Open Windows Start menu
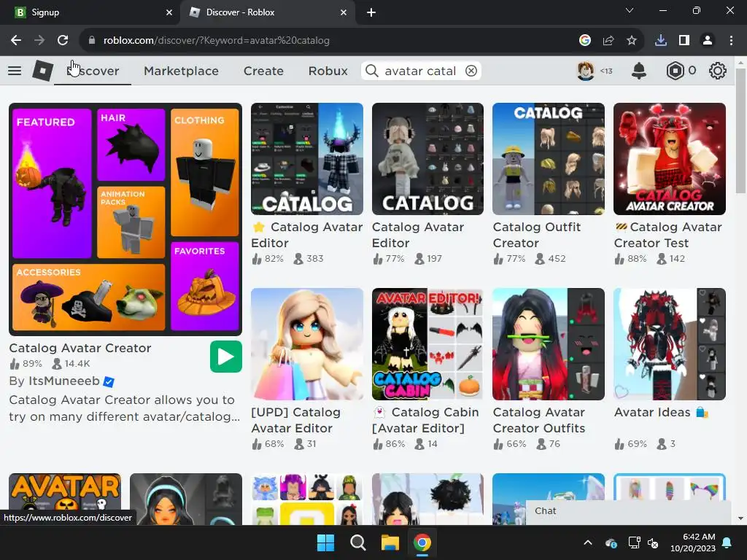This screenshot has height=560, width=747. pos(326,542)
